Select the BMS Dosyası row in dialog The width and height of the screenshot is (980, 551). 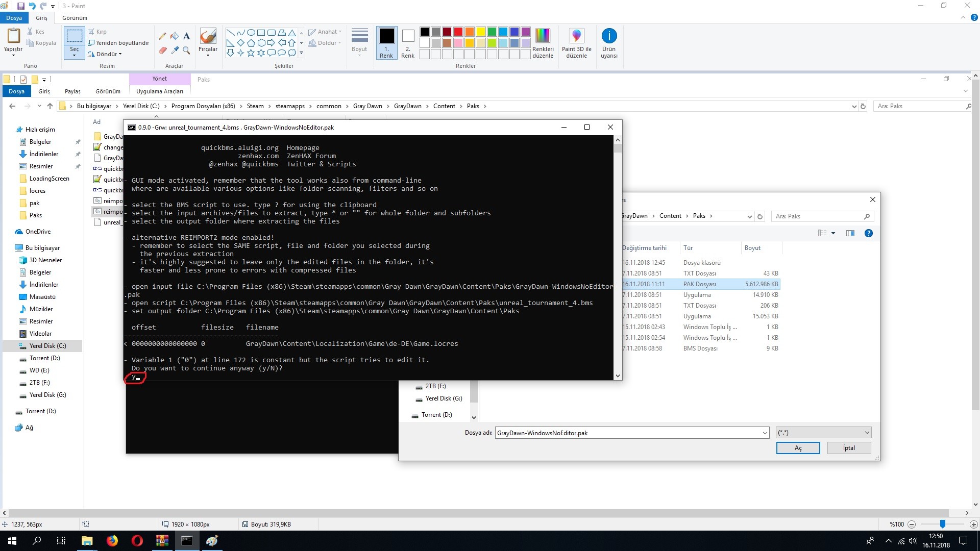coord(700,348)
